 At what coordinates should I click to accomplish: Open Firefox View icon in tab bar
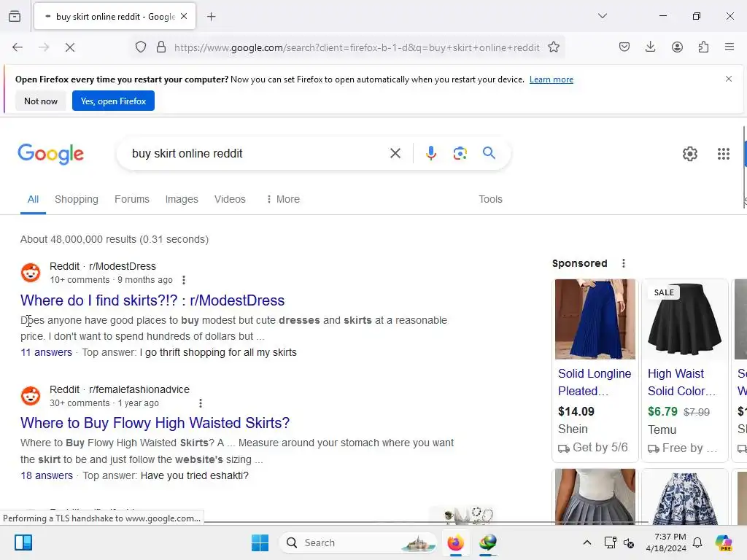15,16
